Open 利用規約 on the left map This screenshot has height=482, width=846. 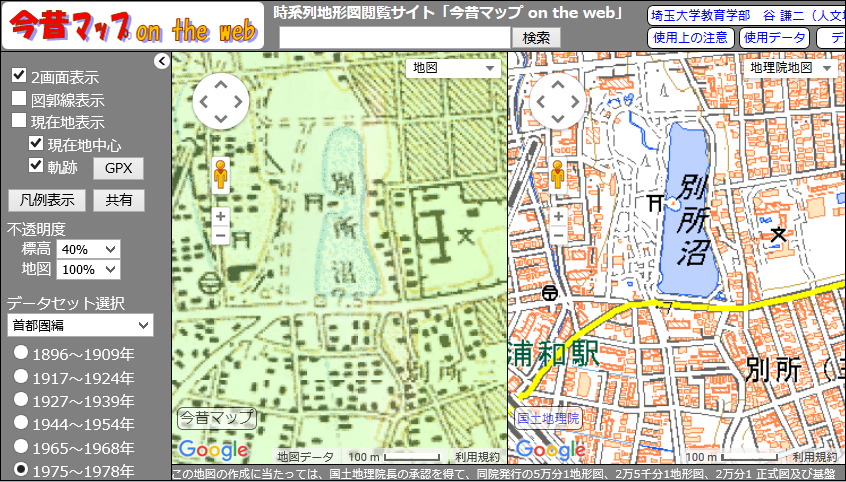click(x=477, y=457)
